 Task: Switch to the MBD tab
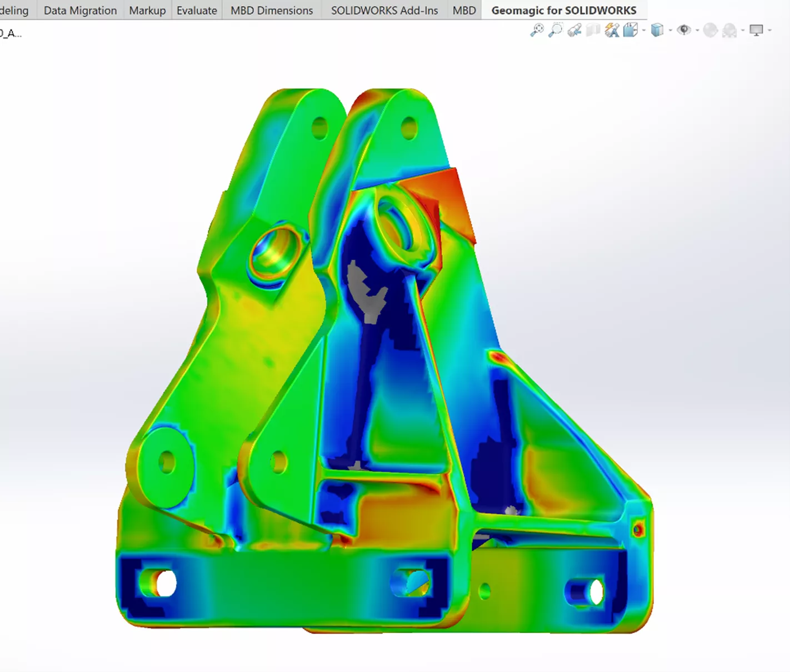(464, 10)
